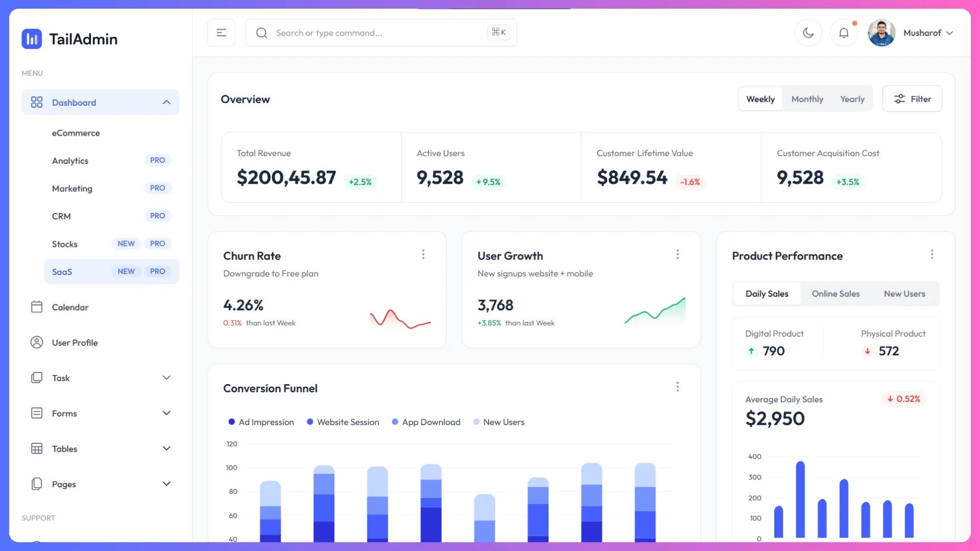Viewport: 980px width, 551px height.
Task: Click the search magnifier icon
Action: (261, 33)
